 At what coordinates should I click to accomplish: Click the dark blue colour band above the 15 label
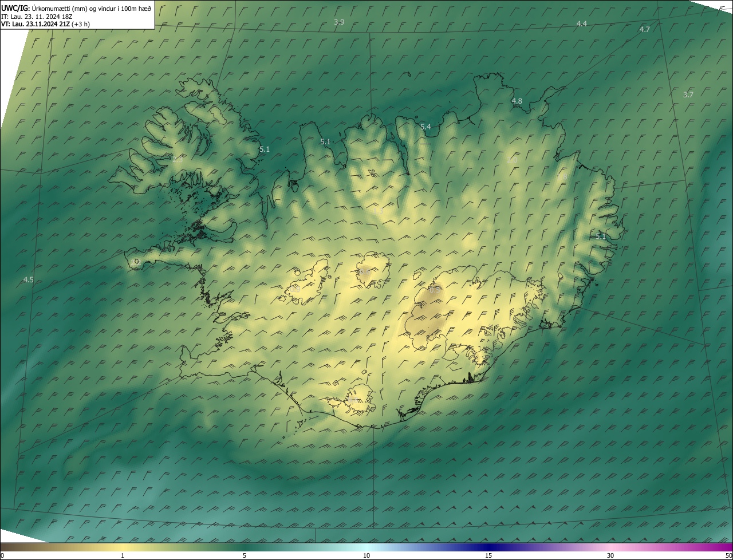488,547
